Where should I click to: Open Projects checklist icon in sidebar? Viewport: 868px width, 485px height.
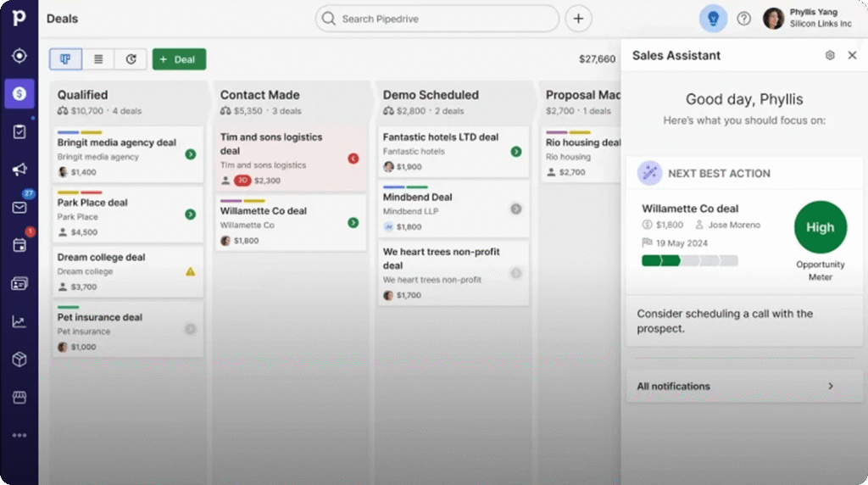pyautogui.click(x=19, y=131)
